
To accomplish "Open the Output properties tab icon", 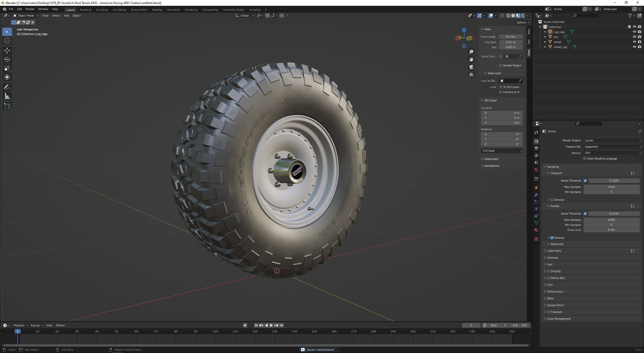I will tap(536, 148).
